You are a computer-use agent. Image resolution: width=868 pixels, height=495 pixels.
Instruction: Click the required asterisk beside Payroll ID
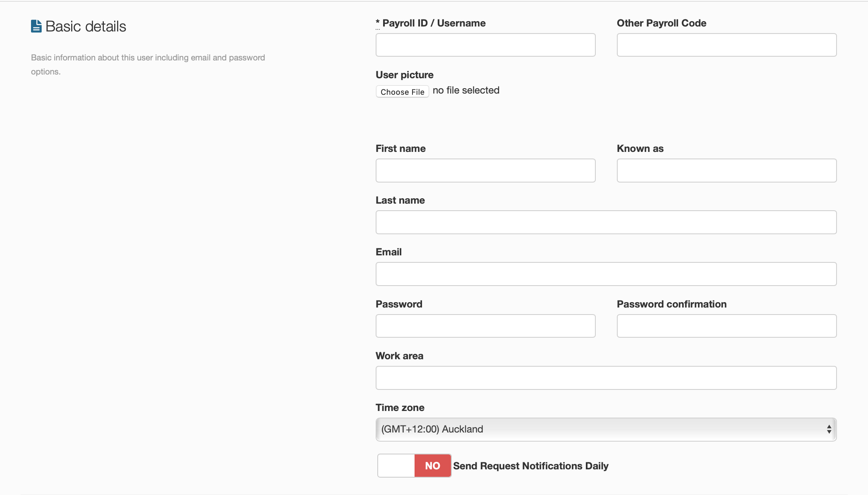(x=377, y=22)
